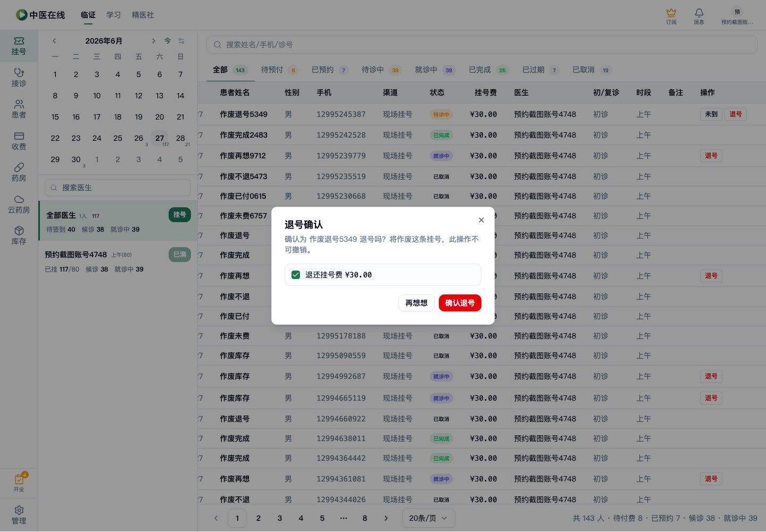The height and width of the screenshot is (532, 766).
Task: Open the 消息 notification bell icon
Action: pos(699,16)
